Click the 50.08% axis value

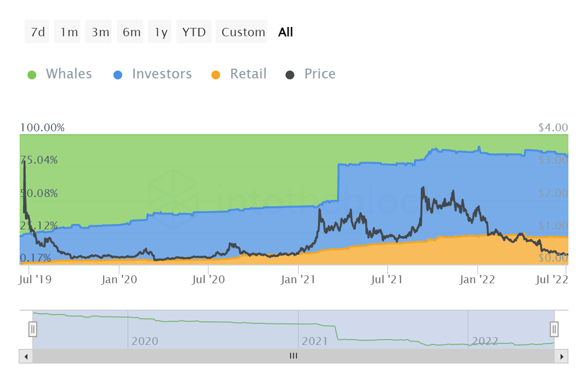point(39,193)
